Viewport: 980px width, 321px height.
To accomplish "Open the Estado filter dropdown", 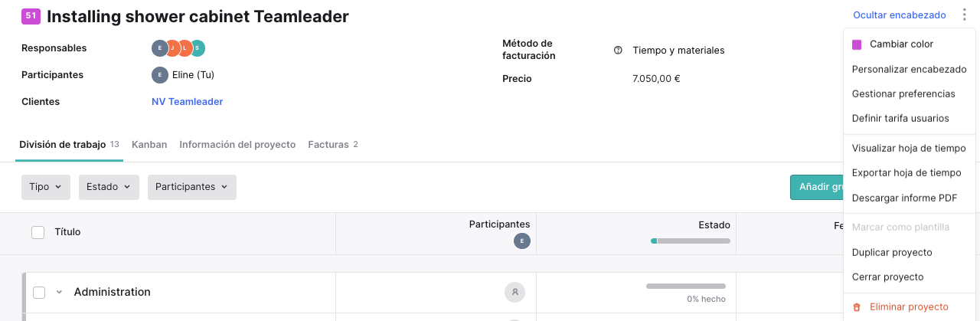I will [x=109, y=187].
